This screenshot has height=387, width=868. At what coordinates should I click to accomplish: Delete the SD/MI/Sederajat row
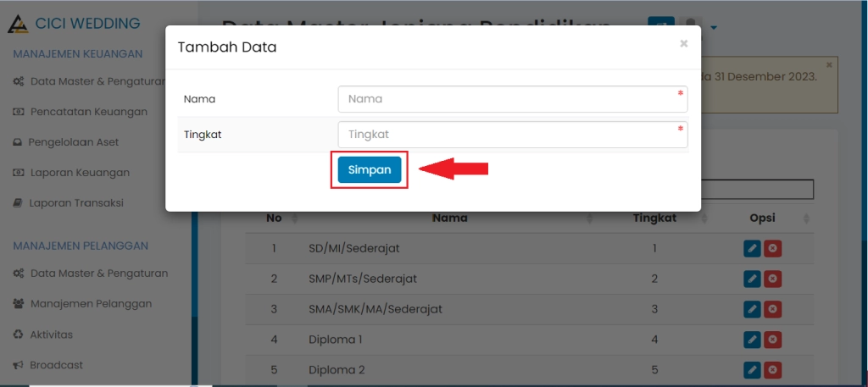point(772,248)
